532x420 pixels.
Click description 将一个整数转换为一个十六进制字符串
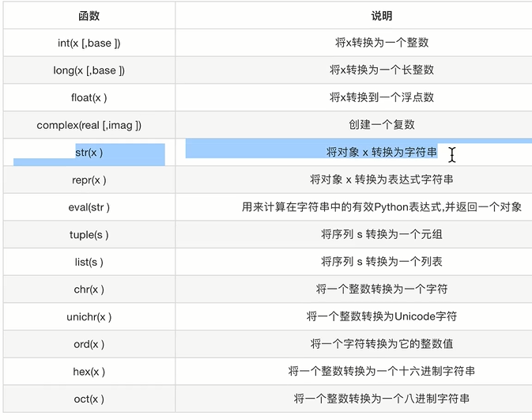pos(382,371)
